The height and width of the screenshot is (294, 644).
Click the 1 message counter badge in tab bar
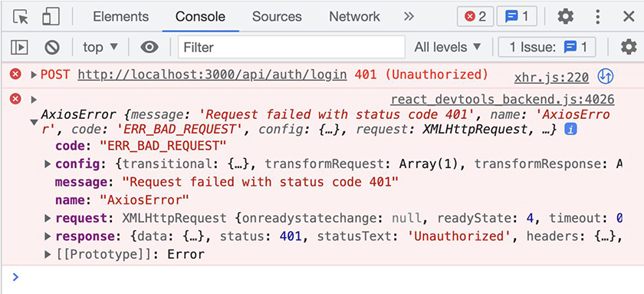pyautogui.click(x=517, y=17)
